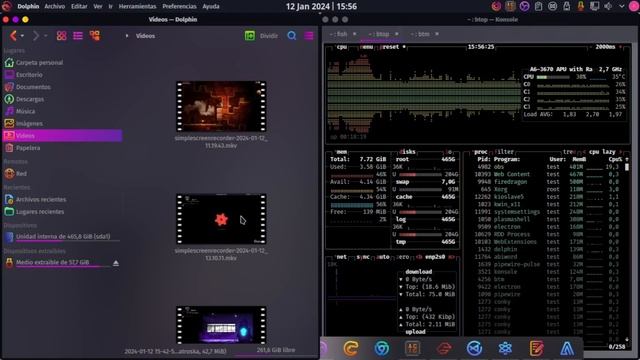
Task: Go back with Dolphin's back arrow
Action: 13,36
